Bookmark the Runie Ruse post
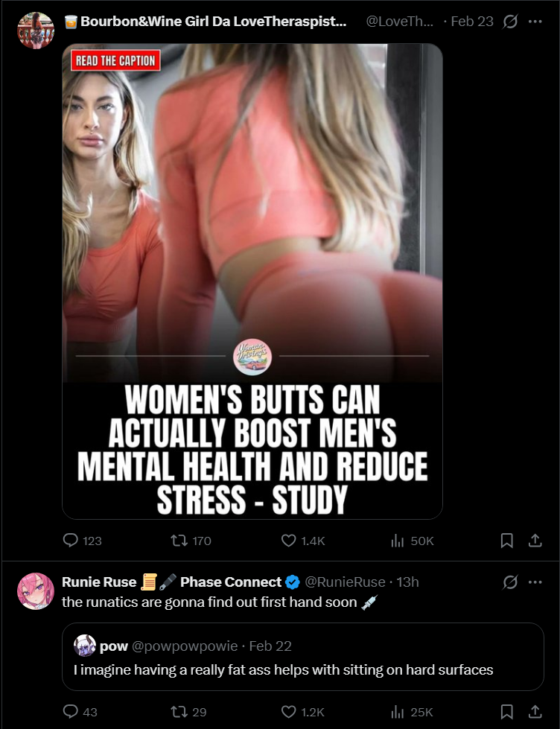The width and height of the screenshot is (560, 729). tap(506, 711)
